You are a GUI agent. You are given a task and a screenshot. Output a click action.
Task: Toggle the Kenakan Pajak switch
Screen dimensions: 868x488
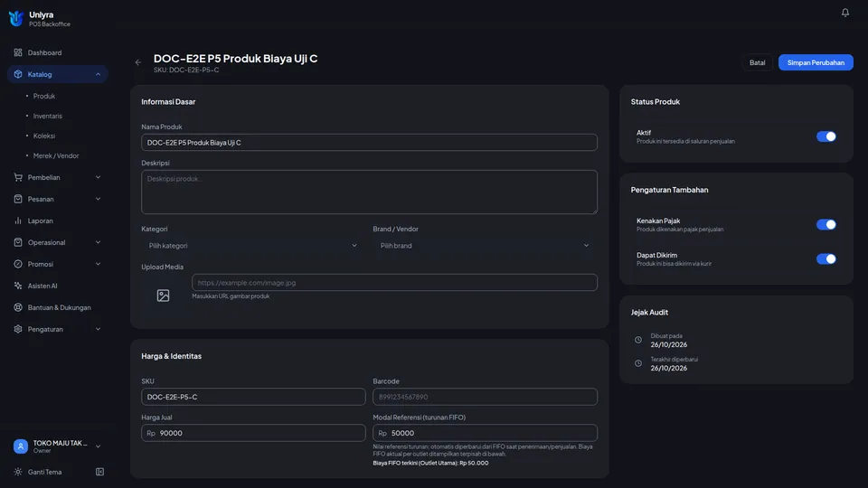[826, 225]
